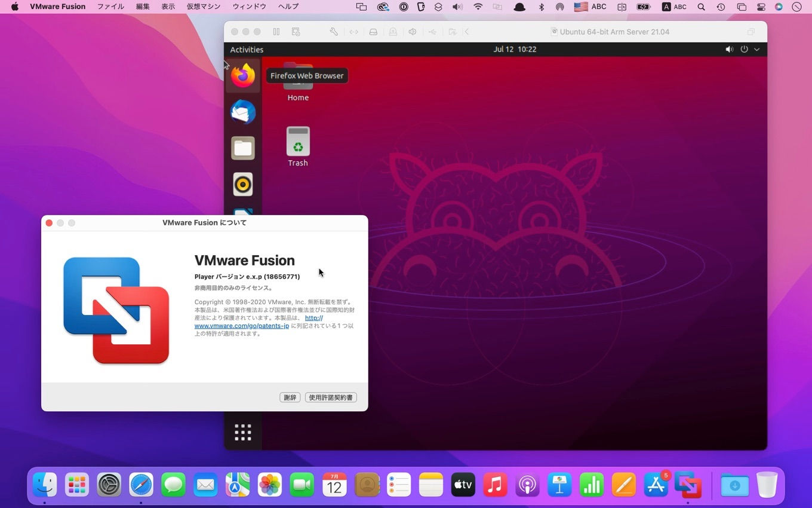Image resolution: width=812 pixels, height=508 pixels.
Task: Click the sound icon in VM toolbar
Action: [413, 32]
